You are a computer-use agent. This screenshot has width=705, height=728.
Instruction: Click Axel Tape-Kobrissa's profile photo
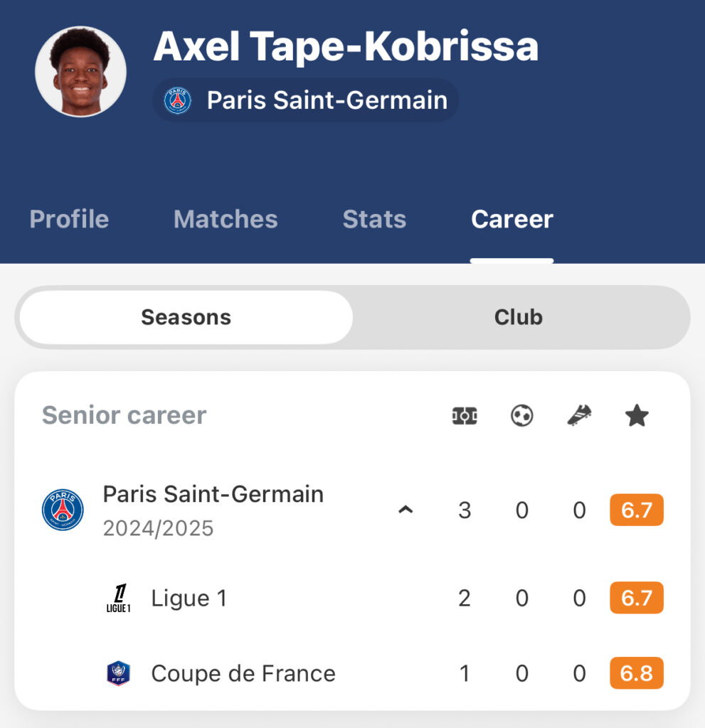pos(81,72)
